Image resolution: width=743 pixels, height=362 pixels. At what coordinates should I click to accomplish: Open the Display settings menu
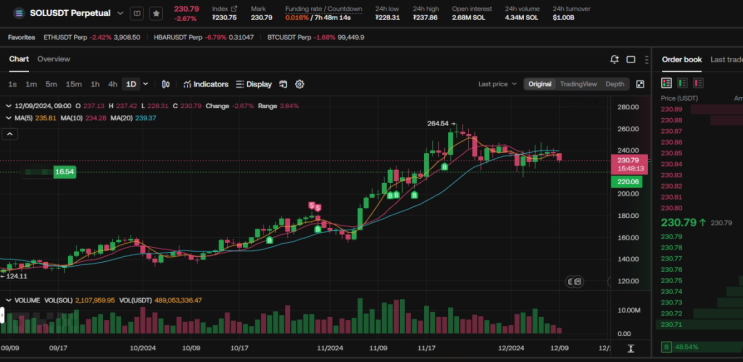(254, 84)
